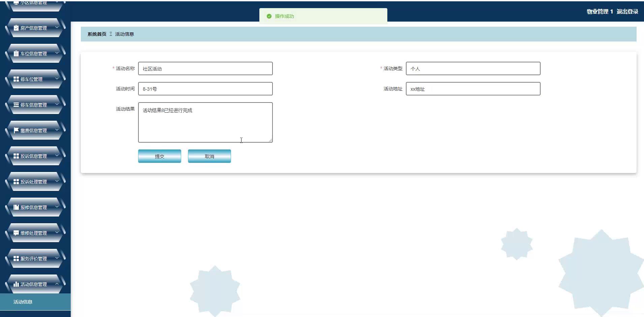Expand the 停车位管理 chevron
644x317 pixels.
(x=57, y=79)
